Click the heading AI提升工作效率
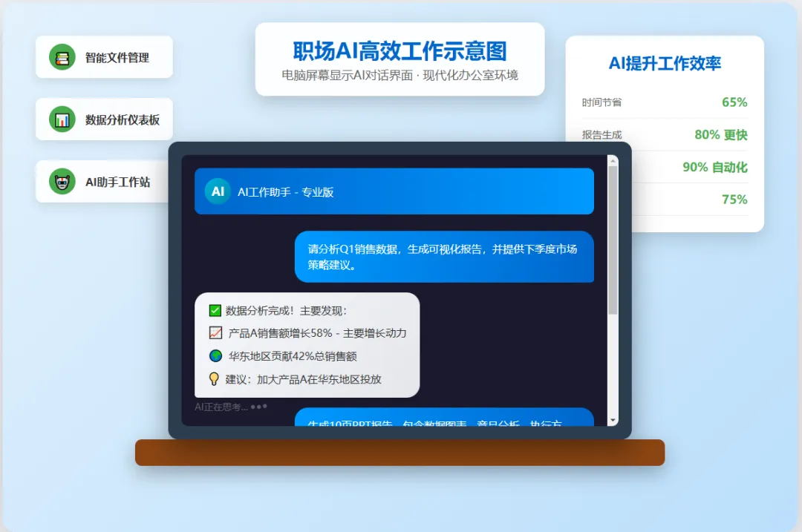 pyautogui.click(x=665, y=63)
